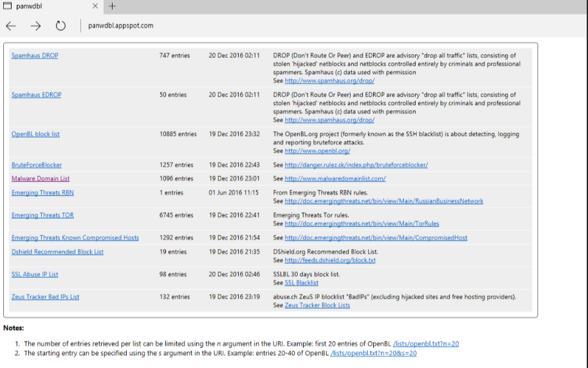Click the '19 Dec 2016 23:19' timestamp
This screenshot has height=368, width=588.
(234, 297)
